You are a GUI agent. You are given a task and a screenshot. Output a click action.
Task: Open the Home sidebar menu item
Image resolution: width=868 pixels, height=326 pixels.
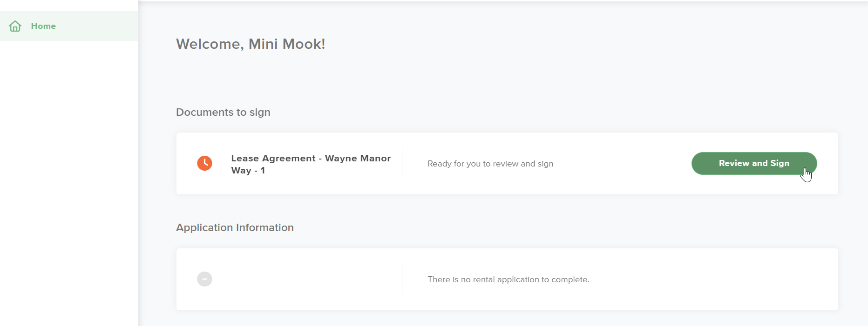43,26
